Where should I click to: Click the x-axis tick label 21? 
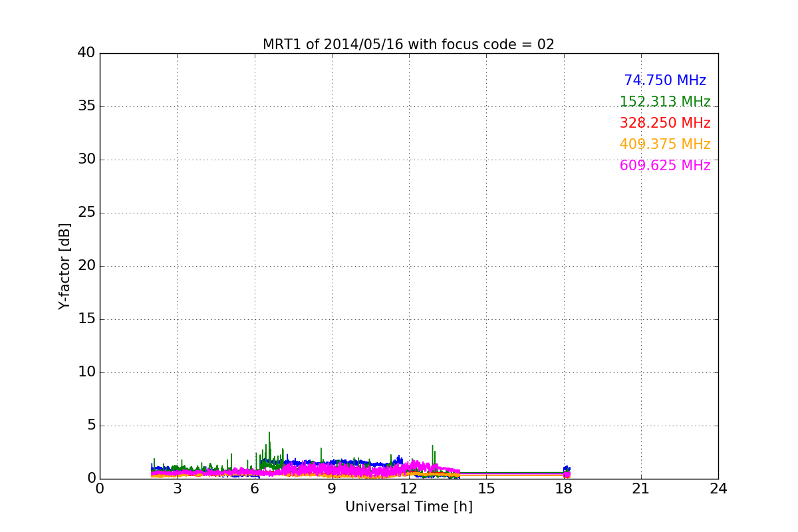[x=641, y=489]
